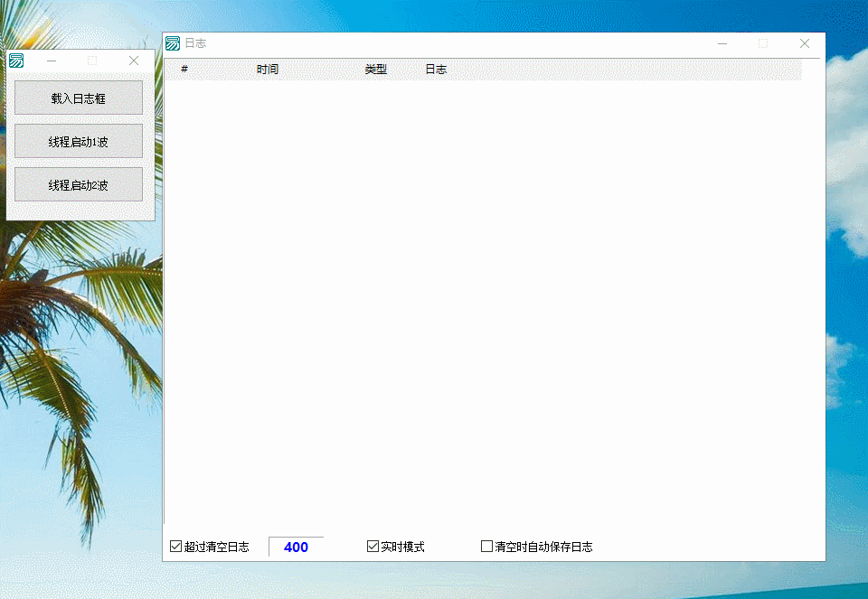Image resolution: width=868 pixels, height=599 pixels.
Task: Disable the 实时模式 checkbox
Action: [373, 547]
